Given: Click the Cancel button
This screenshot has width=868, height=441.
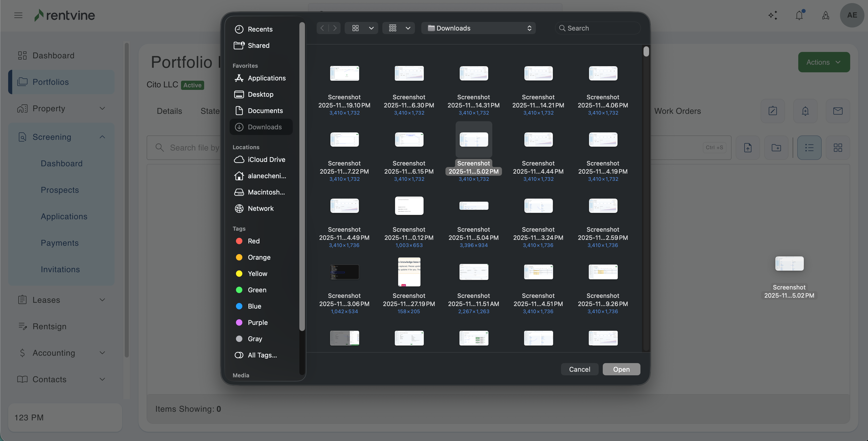Looking at the screenshot, I should [579, 369].
